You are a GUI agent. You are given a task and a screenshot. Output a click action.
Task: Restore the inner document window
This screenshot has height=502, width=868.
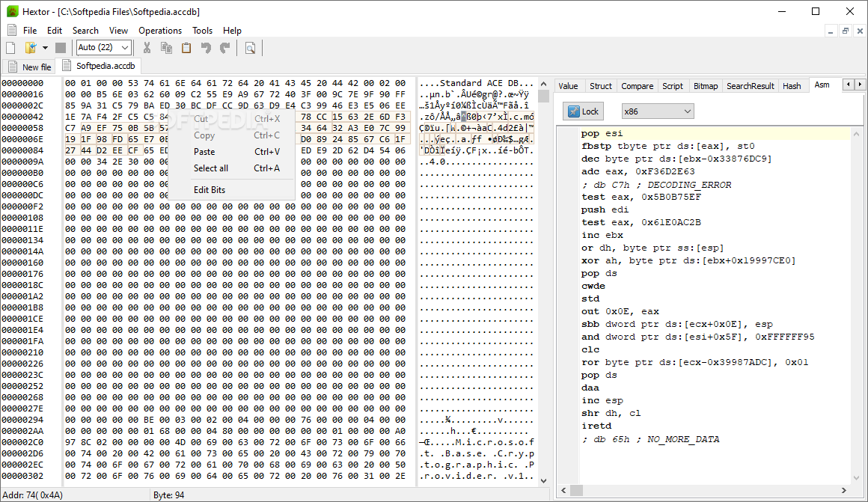846,31
